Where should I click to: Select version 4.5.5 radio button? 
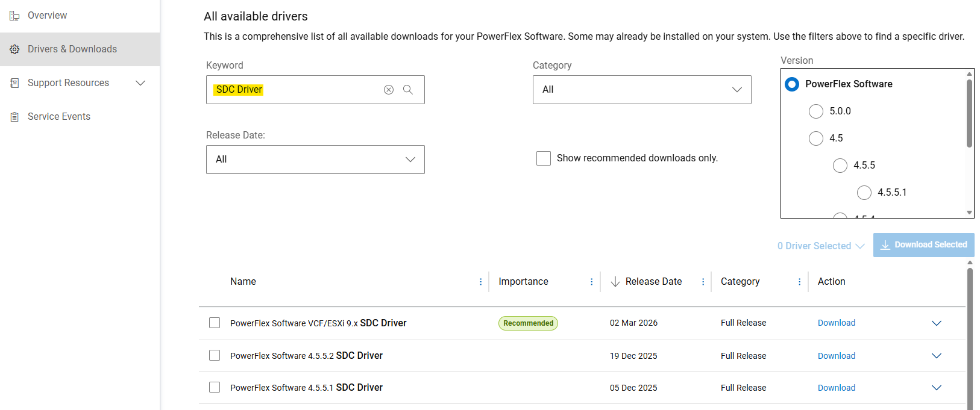click(840, 166)
